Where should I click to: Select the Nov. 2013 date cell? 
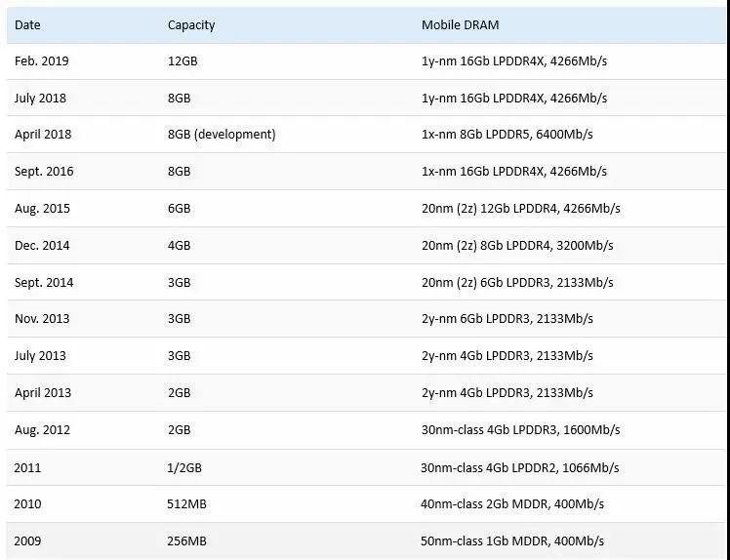point(42,319)
